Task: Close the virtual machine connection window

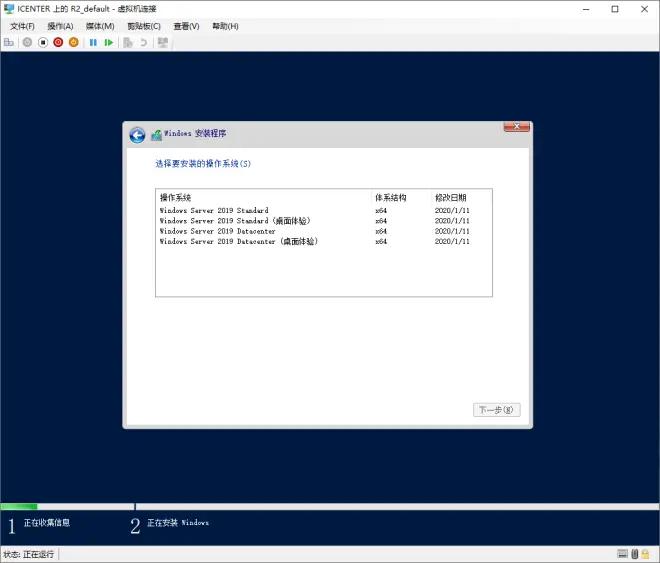Action: pos(644,9)
